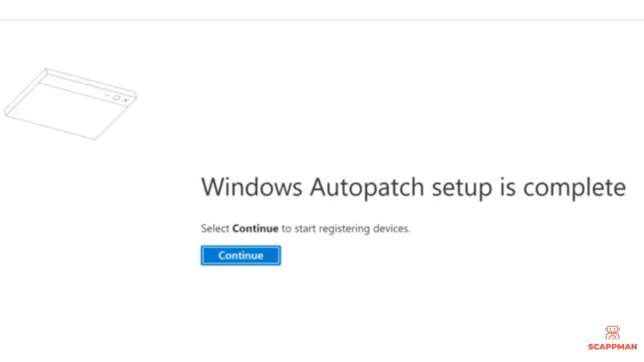Click the white top bar of the page
Screen dimensions: 644x362
[322, 9]
